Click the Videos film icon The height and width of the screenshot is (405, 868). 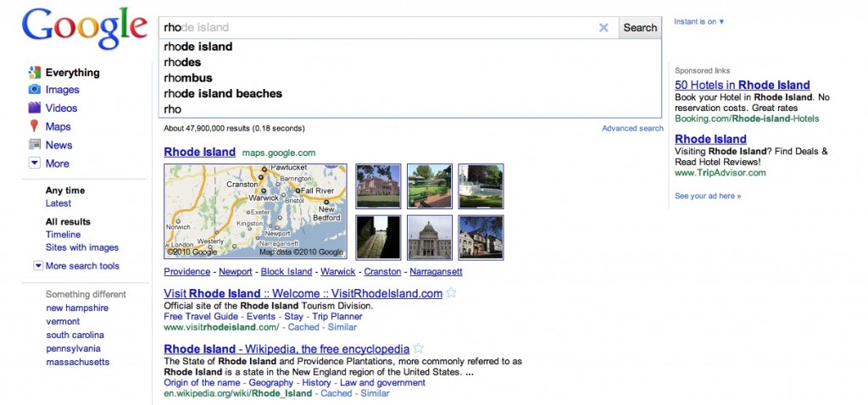34,108
